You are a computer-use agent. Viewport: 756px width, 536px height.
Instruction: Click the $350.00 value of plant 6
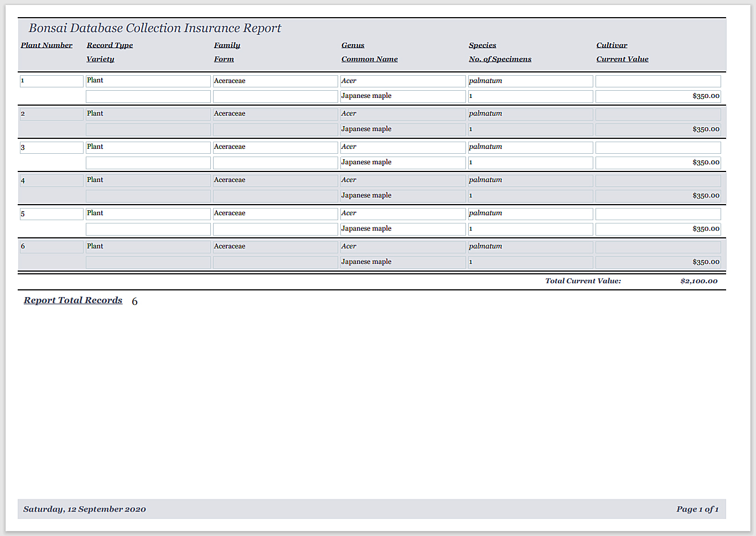tap(658, 262)
